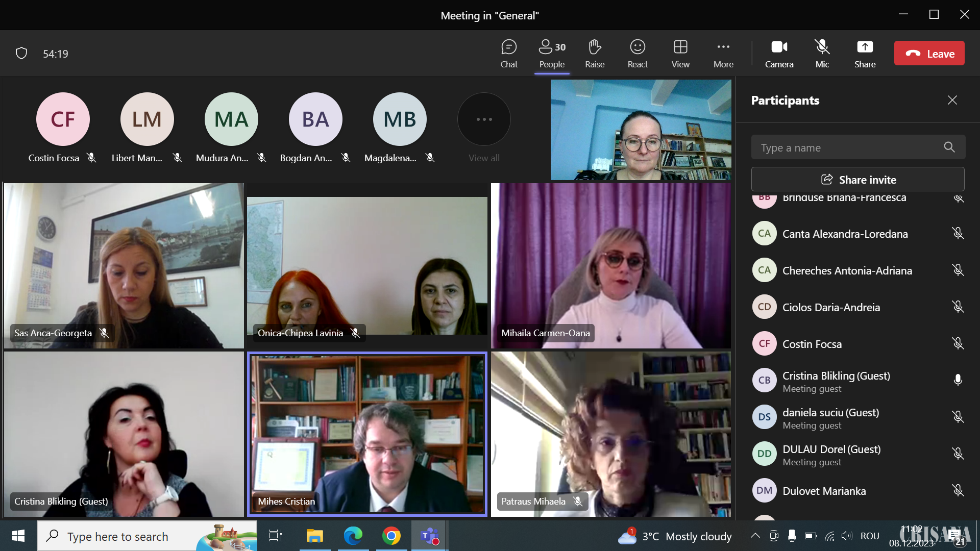The image size is (980, 551).
Task: Open the View layout options
Action: (680, 53)
